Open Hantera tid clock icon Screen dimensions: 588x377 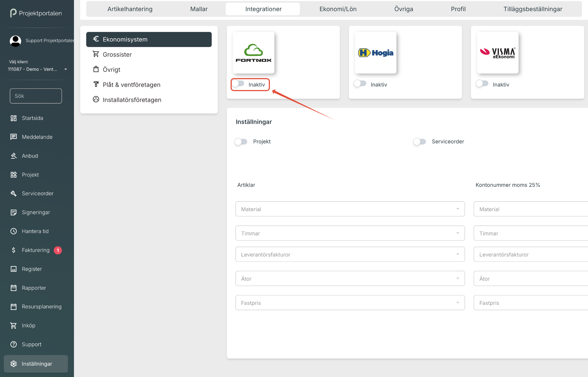[x=14, y=231]
